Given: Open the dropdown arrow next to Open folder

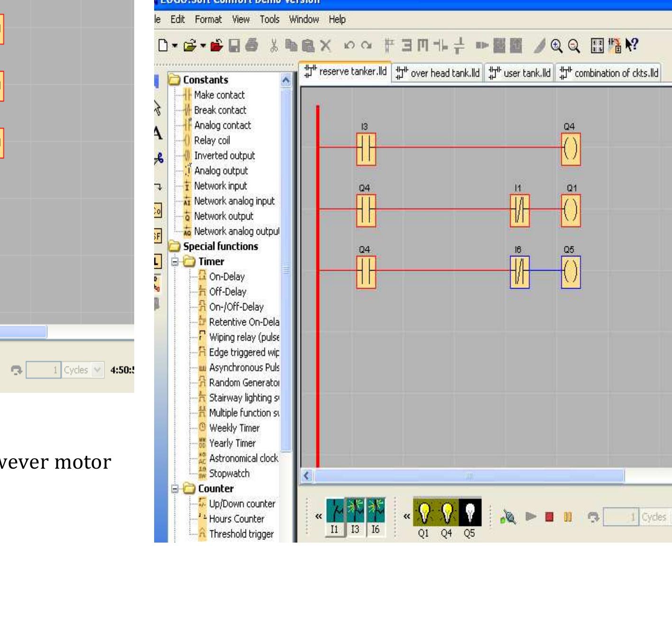Looking at the screenshot, I should (x=203, y=45).
